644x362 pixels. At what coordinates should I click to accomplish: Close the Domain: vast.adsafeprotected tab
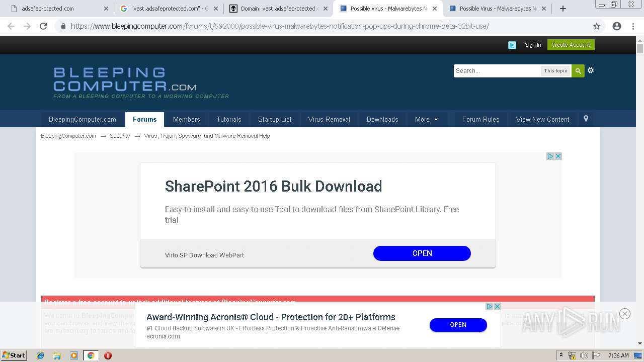(325, 9)
